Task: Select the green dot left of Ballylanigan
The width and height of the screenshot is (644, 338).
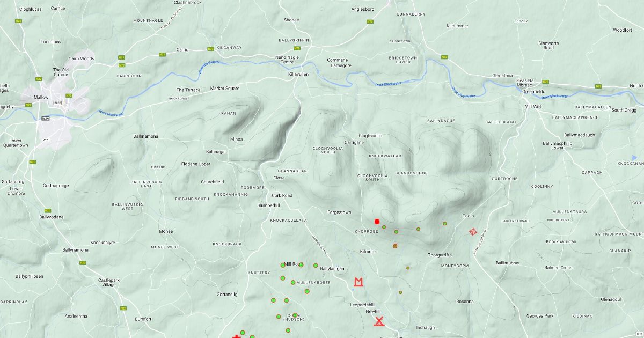Action: click(x=316, y=265)
